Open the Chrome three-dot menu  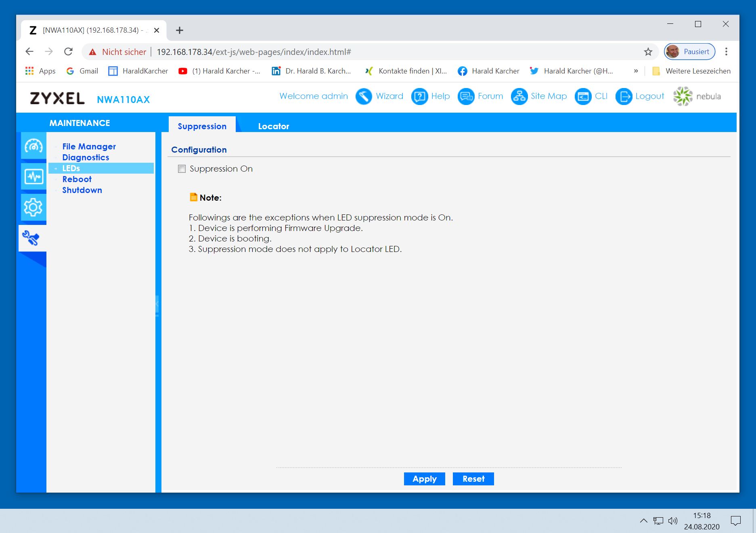pos(726,52)
